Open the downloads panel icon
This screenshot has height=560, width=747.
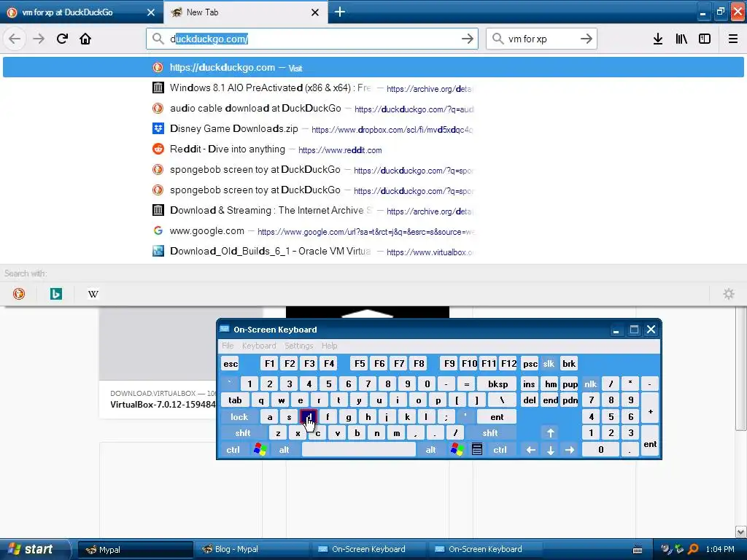(x=658, y=39)
